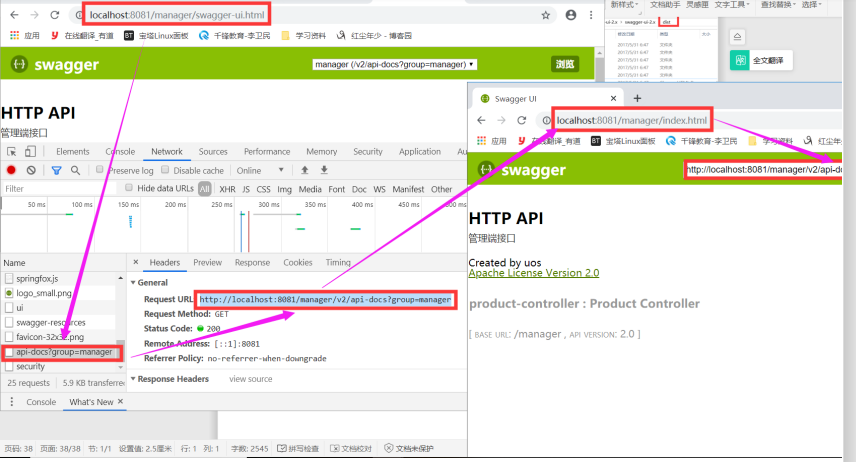Check the ui request row checkbox
Image resolution: width=856 pixels, height=462 pixels.
[9, 308]
